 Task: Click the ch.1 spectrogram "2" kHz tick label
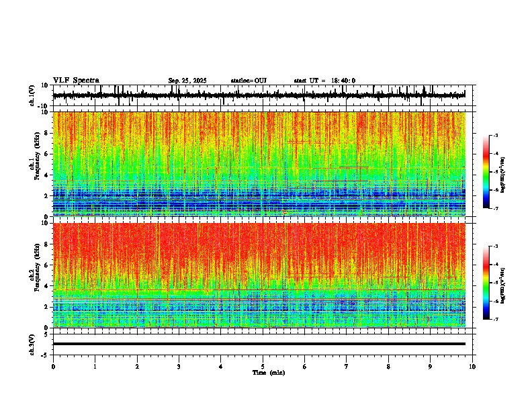click(46, 195)
